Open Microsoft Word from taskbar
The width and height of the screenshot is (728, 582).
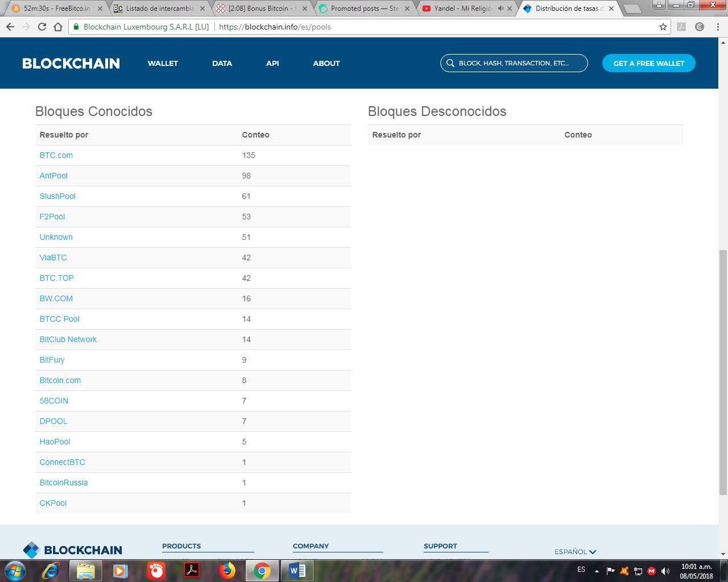[297, 570]
